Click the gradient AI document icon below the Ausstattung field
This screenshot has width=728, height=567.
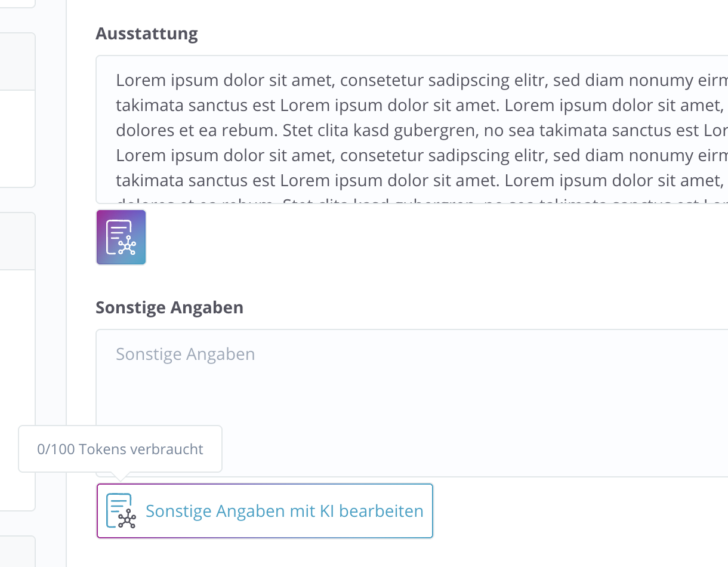pyautogui.click(x=121, y=237)
